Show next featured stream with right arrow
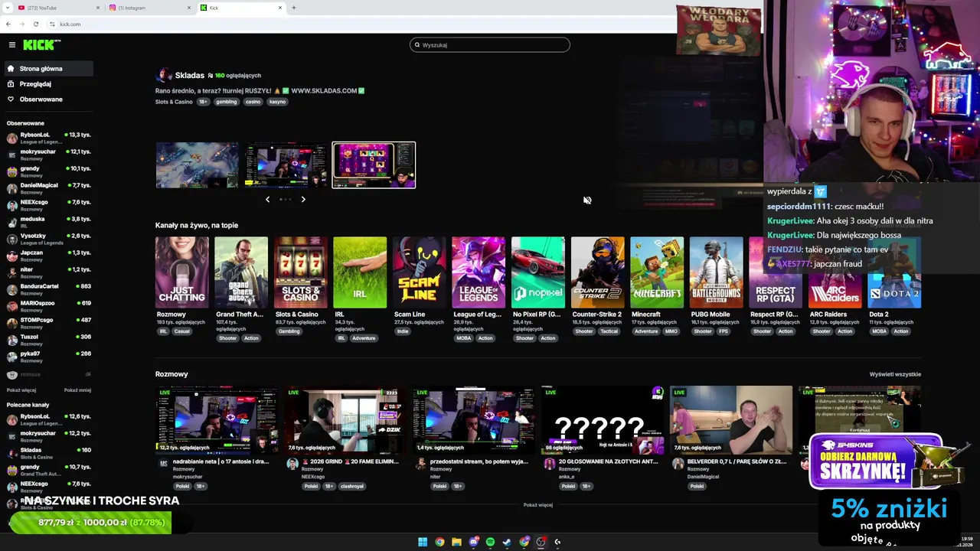 coord(303,199)
